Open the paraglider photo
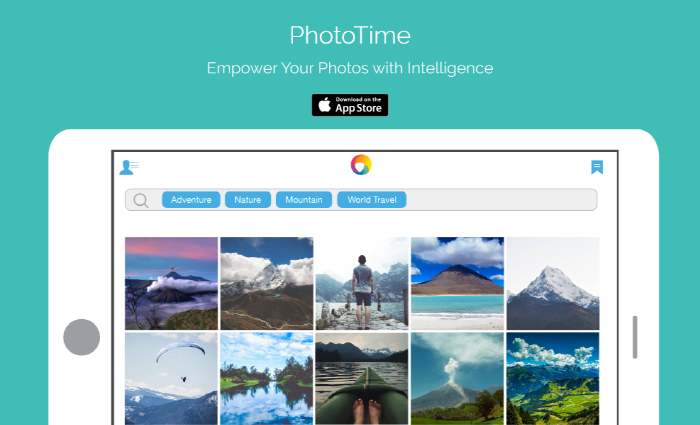700x425 pixels. [x=171, y=379]
